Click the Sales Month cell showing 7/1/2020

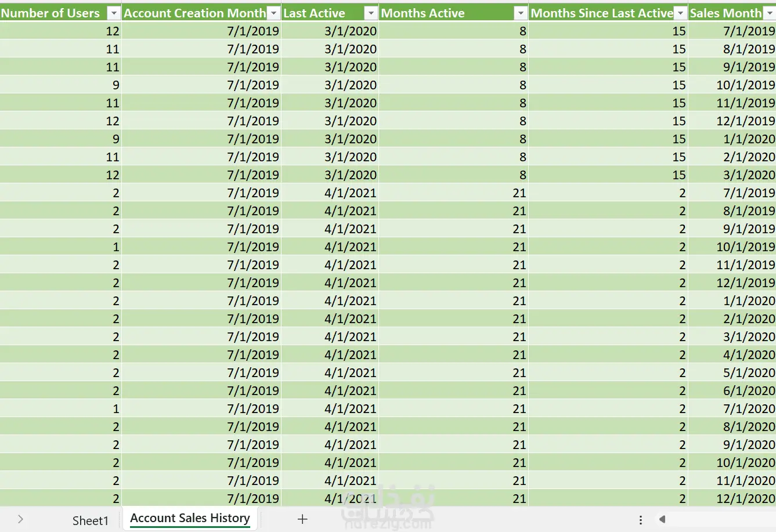pyautogui.click(x=749, y=408)
